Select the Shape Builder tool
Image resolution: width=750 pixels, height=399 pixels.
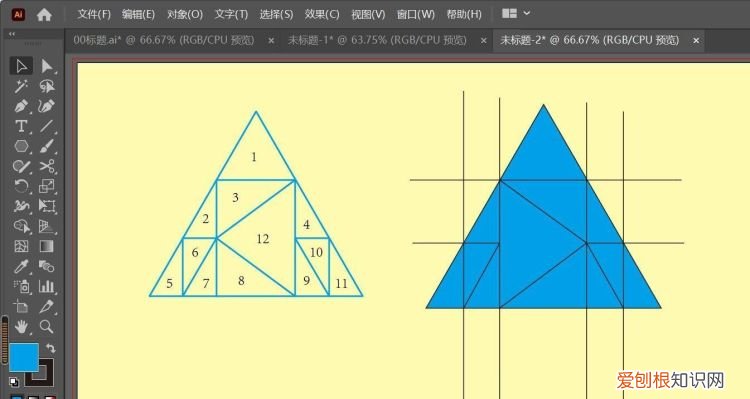21,226
